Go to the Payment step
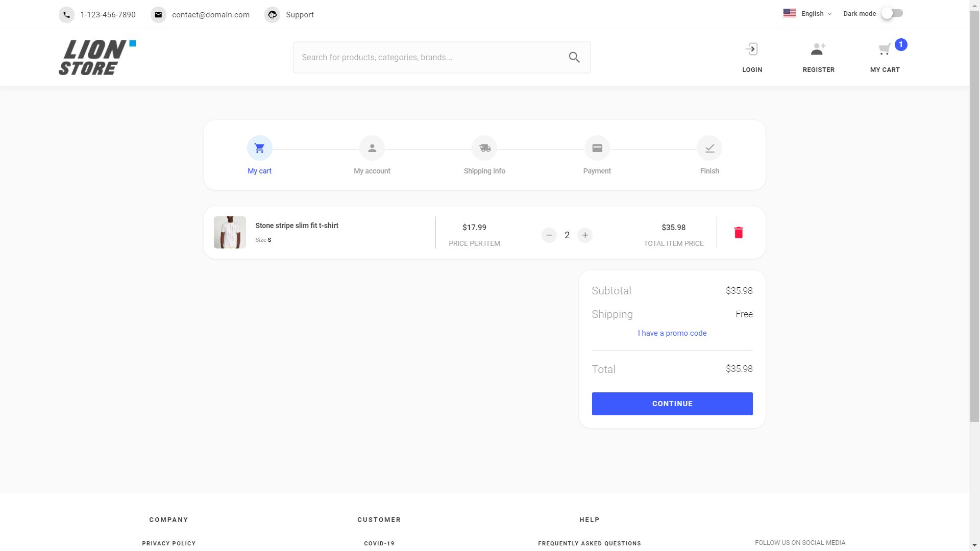 [x=597, y=148]
